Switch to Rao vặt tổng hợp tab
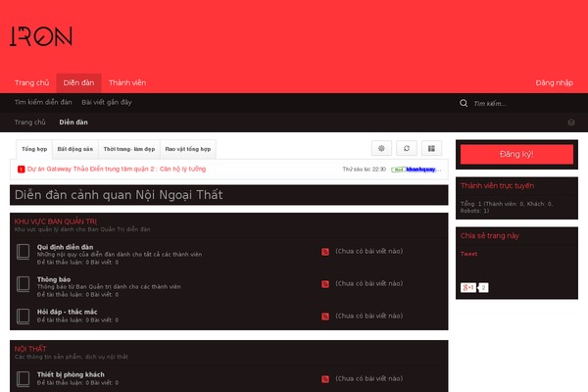This screenshot has height=392, width=588. (x=188, y=149)
